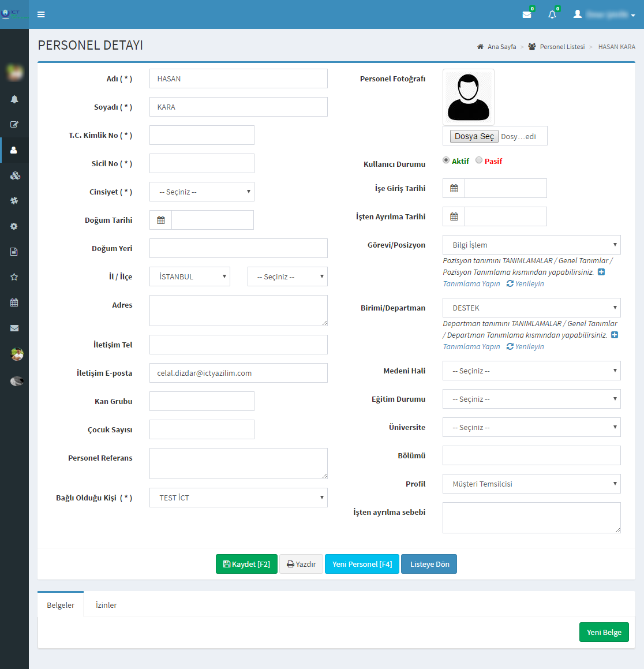Click the T.C. Kimlik No input field

coord(201,135)
